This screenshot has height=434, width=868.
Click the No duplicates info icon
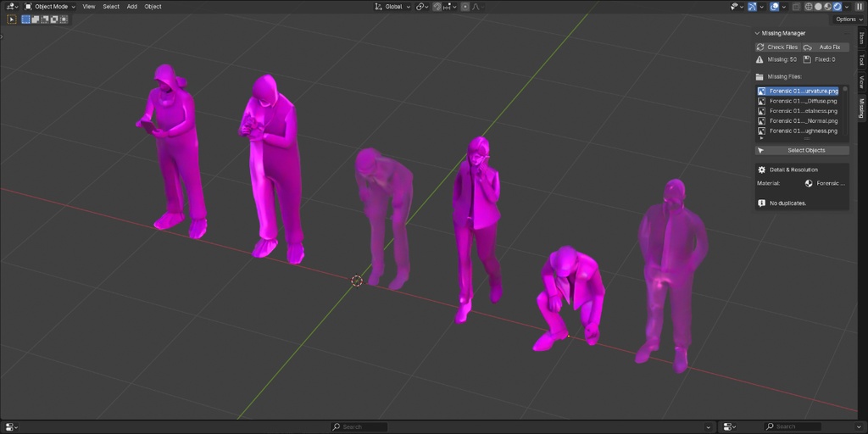(762, 203)
